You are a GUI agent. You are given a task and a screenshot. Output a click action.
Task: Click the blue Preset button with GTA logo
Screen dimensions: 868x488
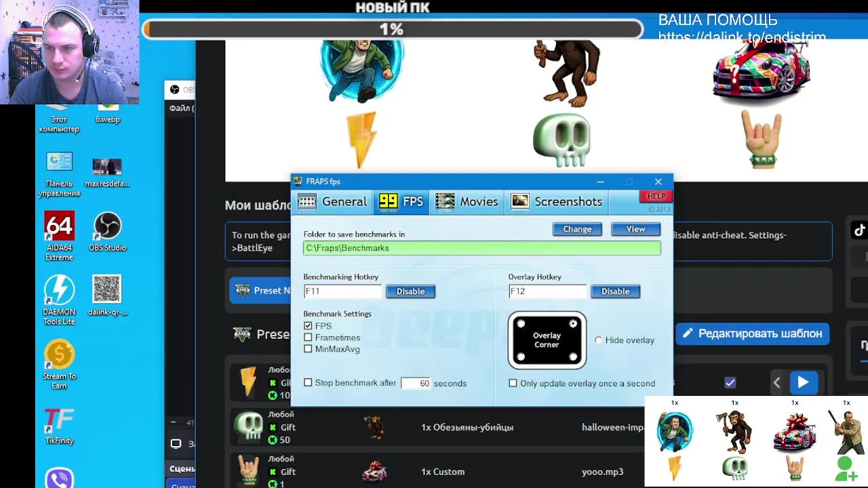(x=260, y=291)
